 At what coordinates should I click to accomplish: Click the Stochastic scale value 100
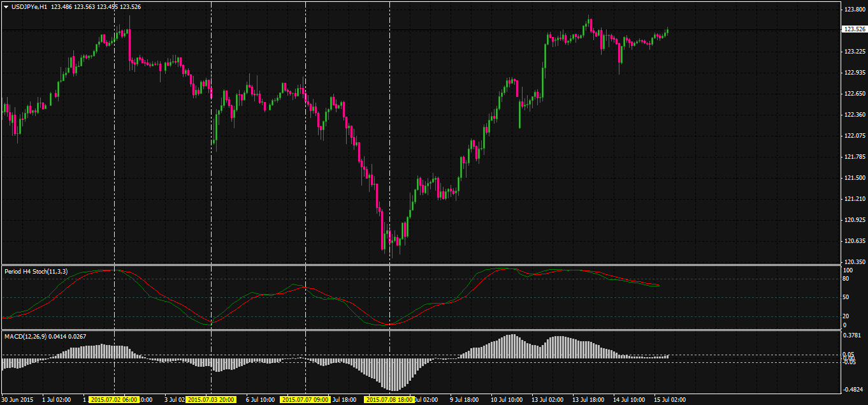[848, 270]
